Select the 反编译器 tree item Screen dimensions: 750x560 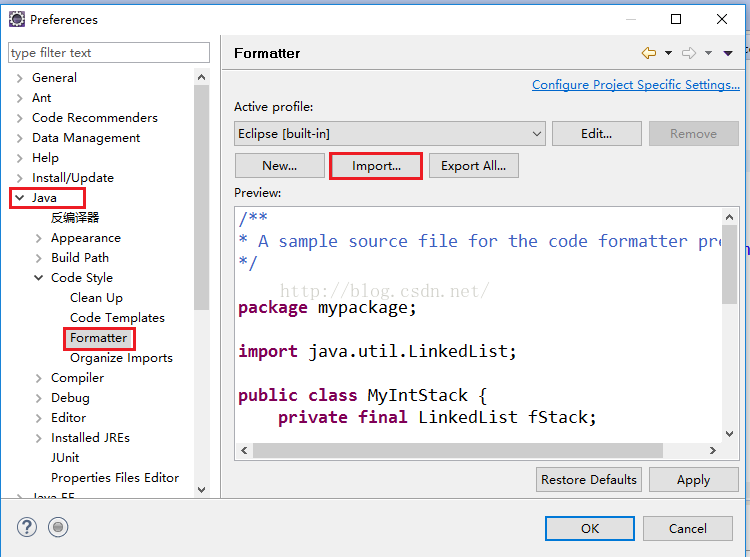pyautogui.click(x=75, y=218)
